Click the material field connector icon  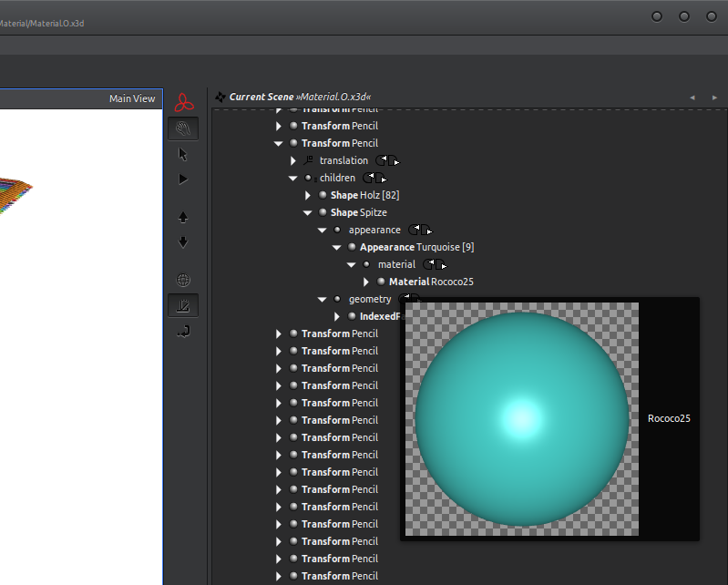(x=435, y=264)
